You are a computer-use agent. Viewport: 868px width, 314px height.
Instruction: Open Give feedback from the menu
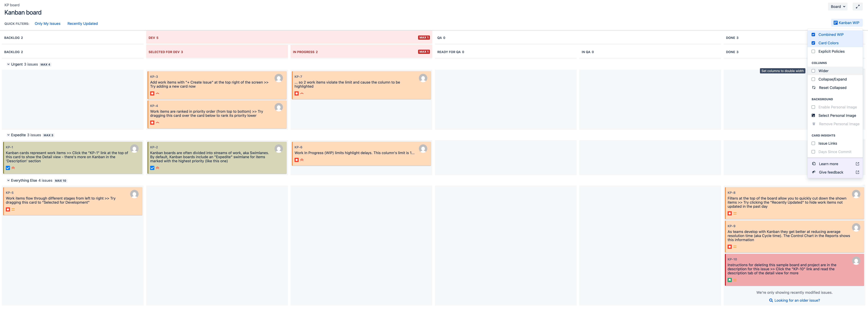tap(835, 172)
